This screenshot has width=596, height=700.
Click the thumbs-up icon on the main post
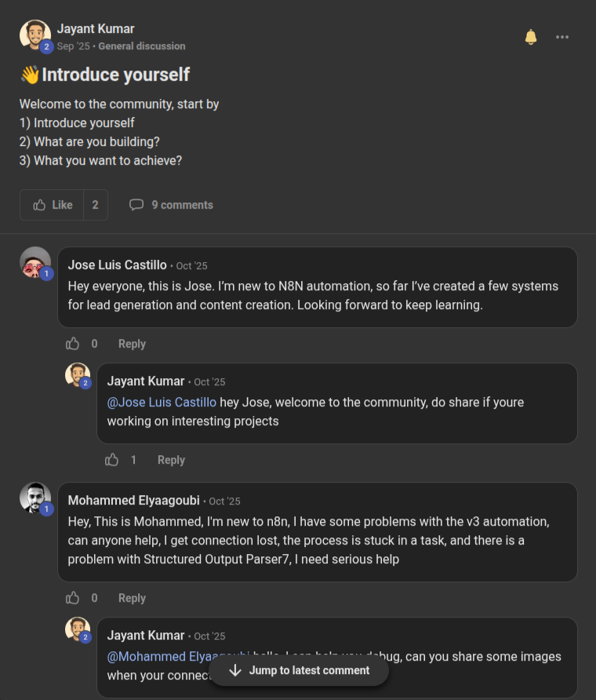tap(41, 204)
